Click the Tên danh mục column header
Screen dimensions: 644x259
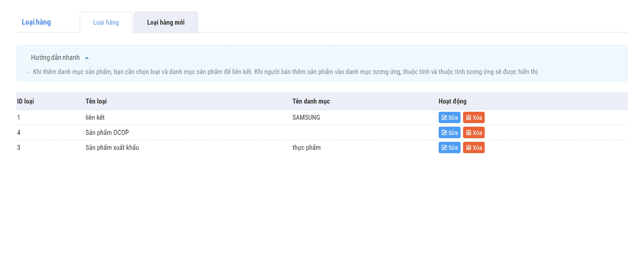(x=311, y=101)
